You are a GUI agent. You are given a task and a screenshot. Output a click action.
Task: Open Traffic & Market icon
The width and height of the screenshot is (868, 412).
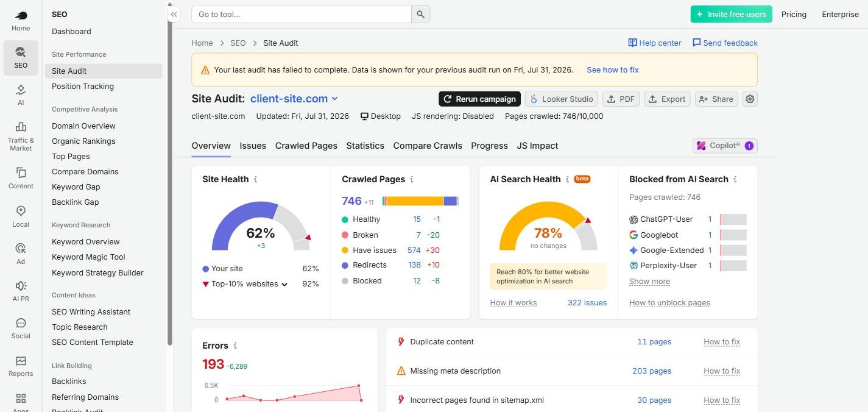(x=21, y=127)
